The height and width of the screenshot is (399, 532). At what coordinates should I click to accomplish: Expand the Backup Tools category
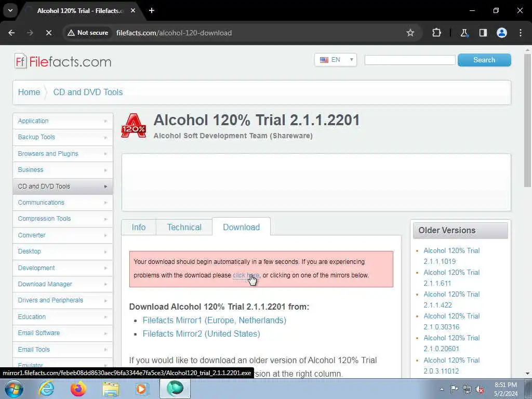[63, 137]
